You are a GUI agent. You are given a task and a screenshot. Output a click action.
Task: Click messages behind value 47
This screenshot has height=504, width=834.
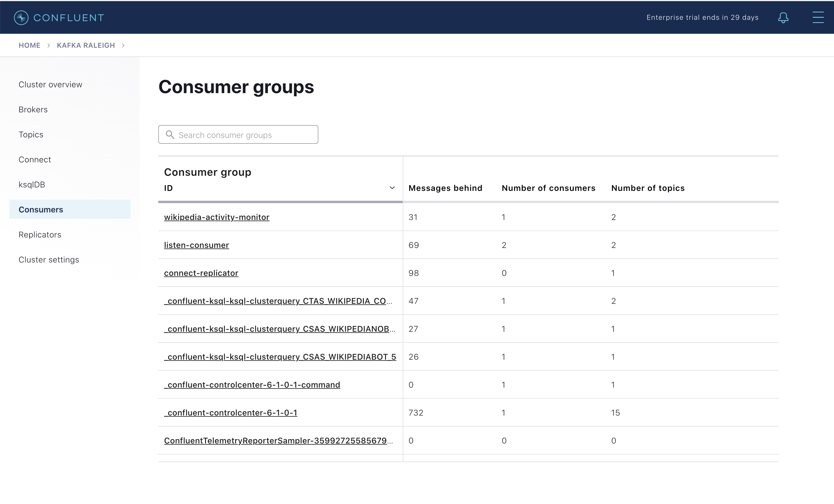[x=414, y=301]
